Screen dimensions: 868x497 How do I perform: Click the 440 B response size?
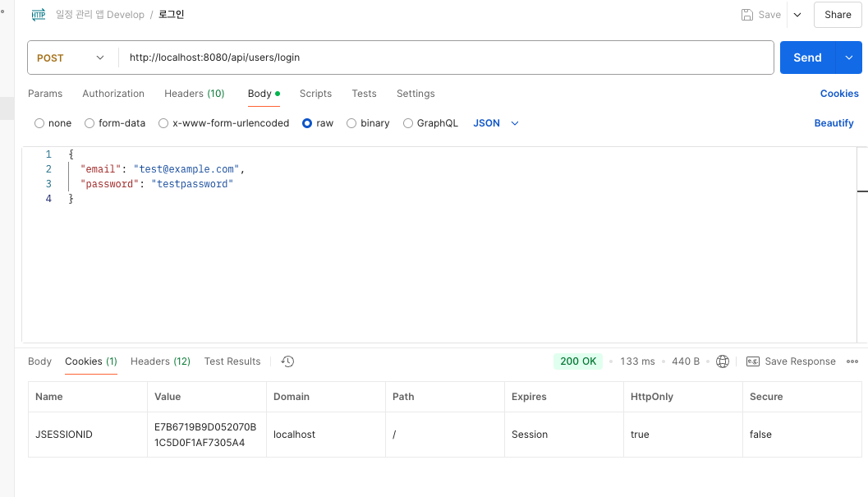point(686,361)
